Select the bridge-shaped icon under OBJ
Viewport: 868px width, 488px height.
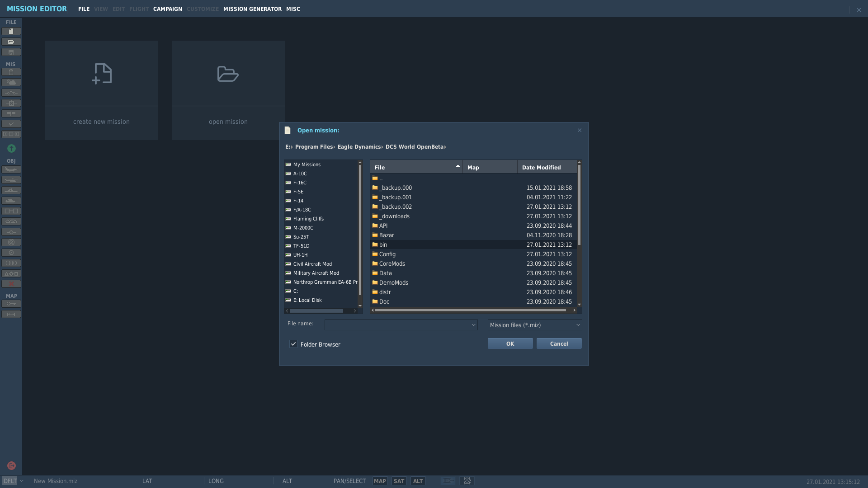click(11, 221)
